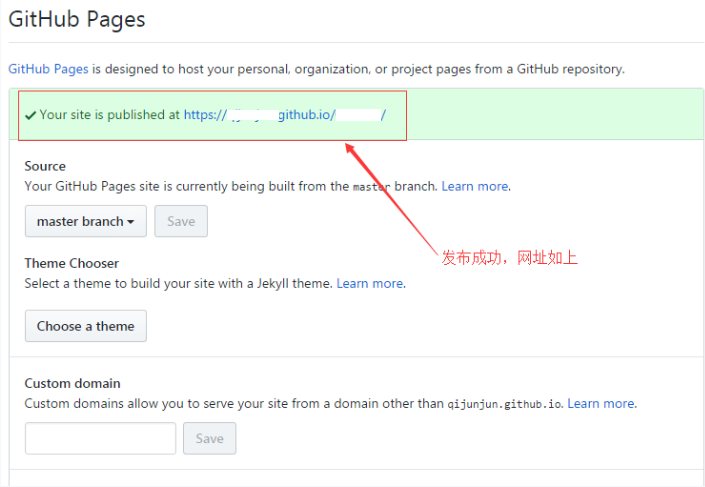Click the Choose a theme button

[86, 326]
